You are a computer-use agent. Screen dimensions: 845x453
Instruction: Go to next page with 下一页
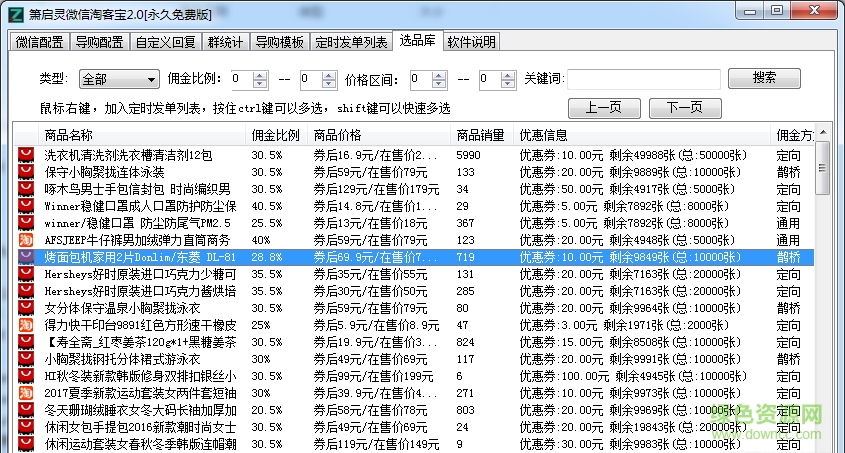(x=684, y=108)
